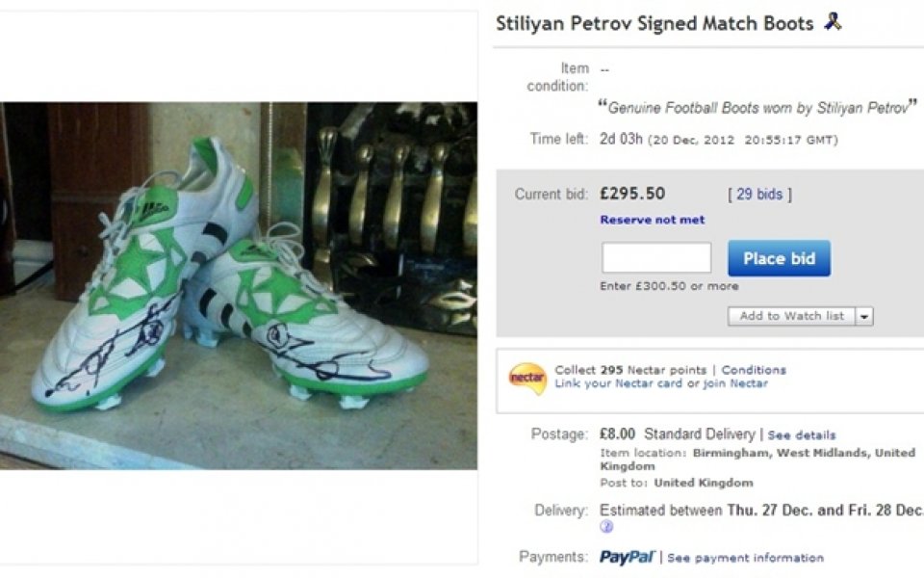Click the PayPal logo
924x578 pixels.
[x=627, y=557]
